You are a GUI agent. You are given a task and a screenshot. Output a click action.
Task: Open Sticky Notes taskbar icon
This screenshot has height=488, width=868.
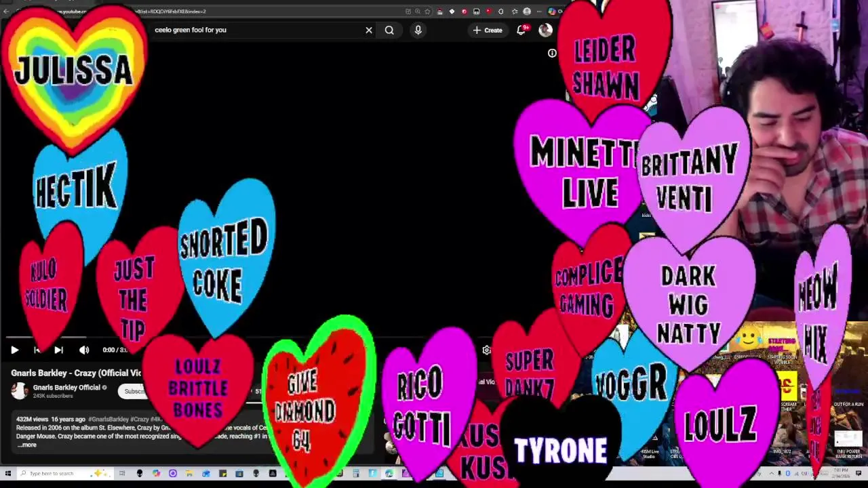point(222,473)
